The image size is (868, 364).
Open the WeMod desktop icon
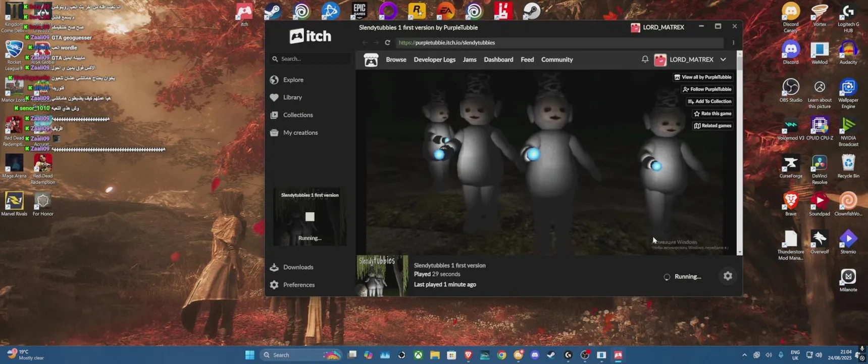click(820, 53)
